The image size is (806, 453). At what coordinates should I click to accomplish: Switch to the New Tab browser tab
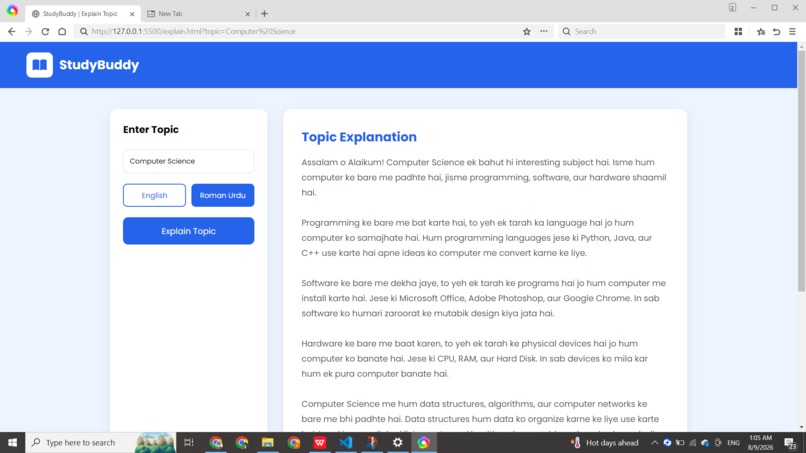(x=197, y=14)
